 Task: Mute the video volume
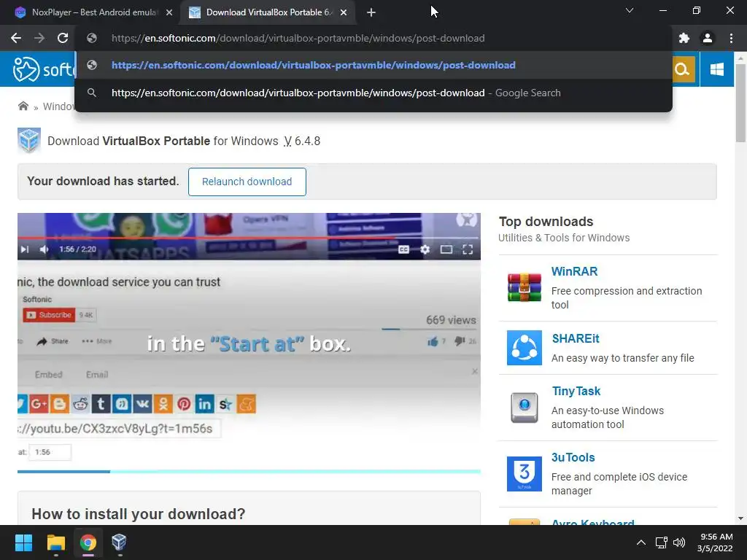44,249
